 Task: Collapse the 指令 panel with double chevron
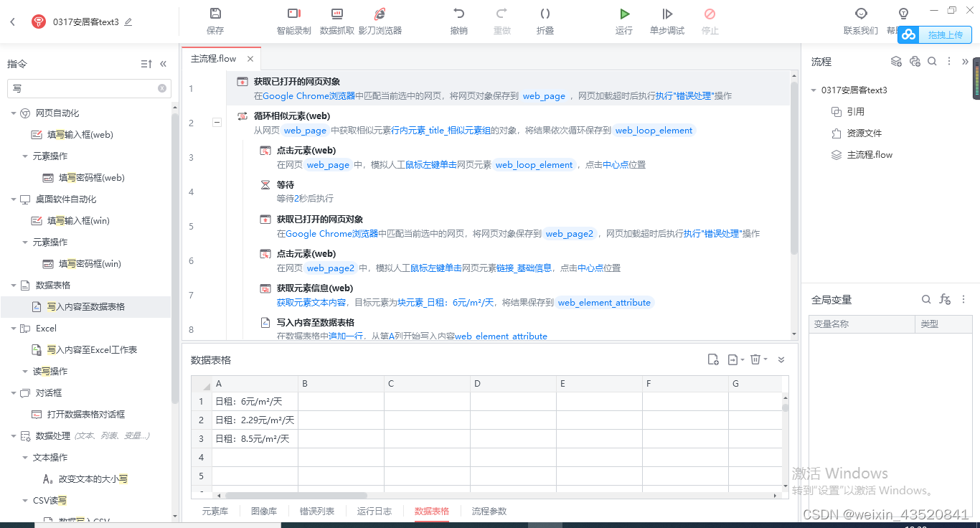pyautogui.click(x=163, y=64)
